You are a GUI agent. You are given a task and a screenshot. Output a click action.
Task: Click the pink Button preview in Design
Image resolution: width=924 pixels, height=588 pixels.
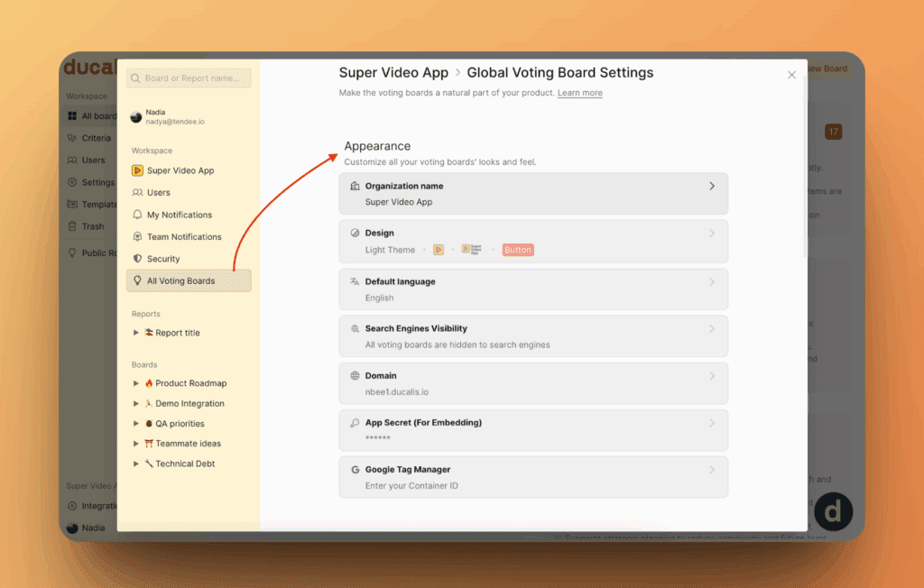point(518,250)
